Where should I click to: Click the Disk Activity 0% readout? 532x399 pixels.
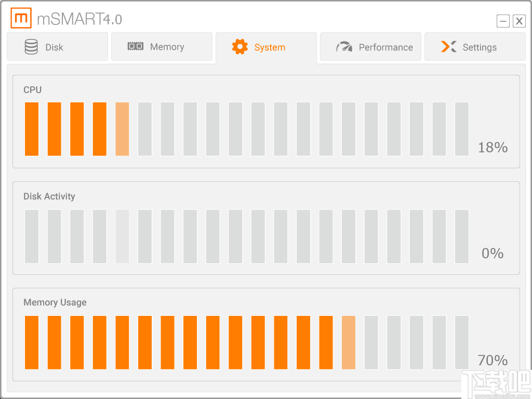click(491, 254)
